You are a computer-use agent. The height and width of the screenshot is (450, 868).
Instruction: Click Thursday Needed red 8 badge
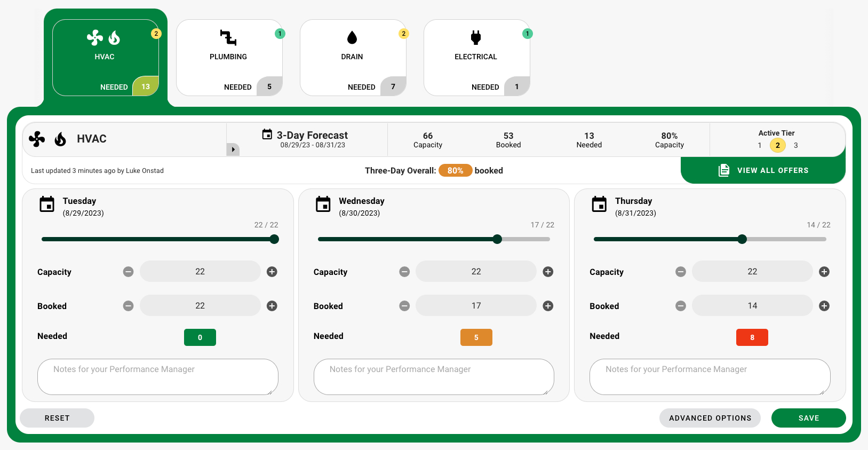[x=752, y=337]
